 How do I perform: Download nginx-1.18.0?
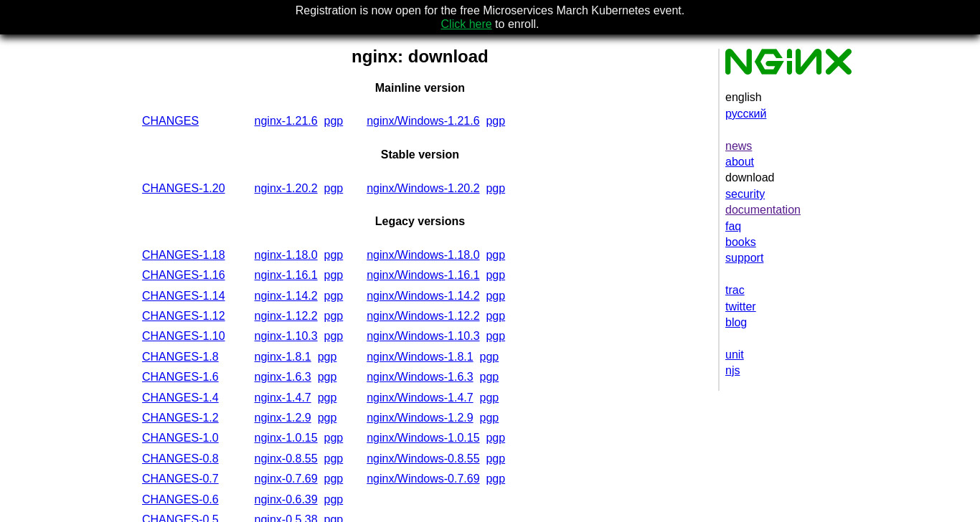point(286,255)
